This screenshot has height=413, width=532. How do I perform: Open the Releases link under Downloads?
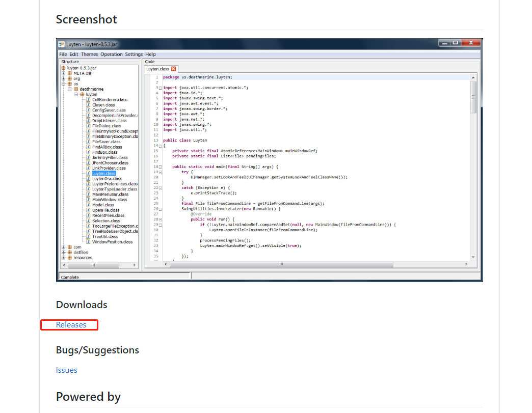coord(71,324)
